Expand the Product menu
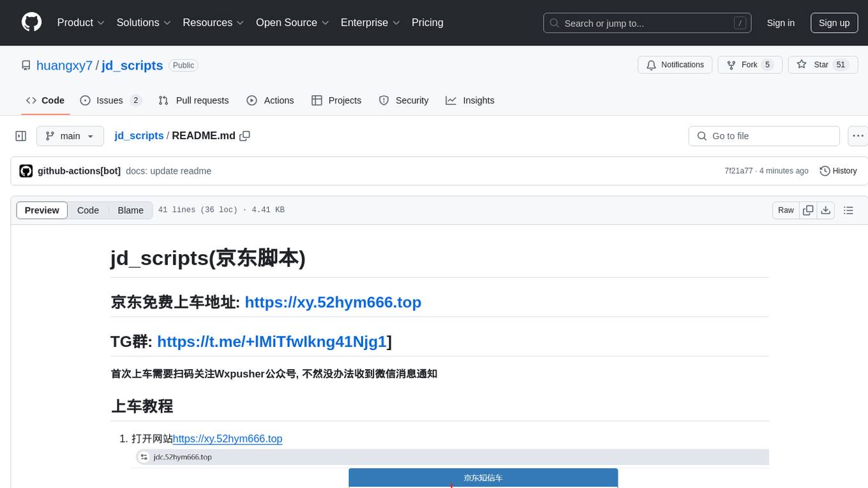Image resolution: width=868 pixels, height=488 pixels. point(81,22)
